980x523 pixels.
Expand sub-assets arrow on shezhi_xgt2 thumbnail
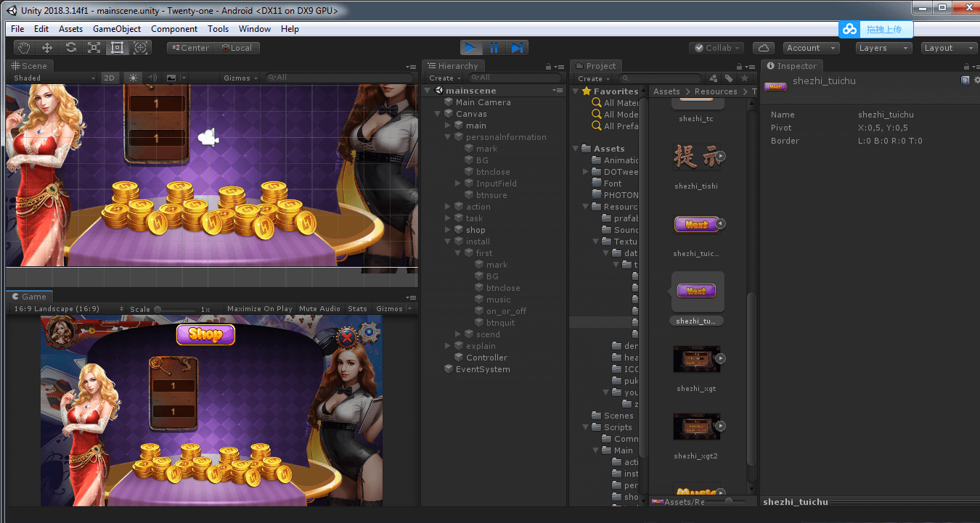click(x=720, y=426)
